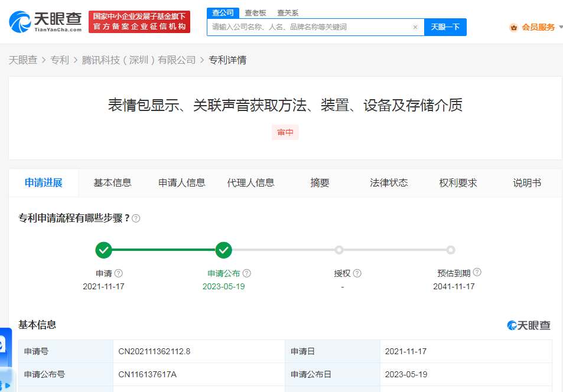This screenshot has width=563, height=392.
Task: Click the 2041-11-17 estimated expiry date
Action: 454,286
